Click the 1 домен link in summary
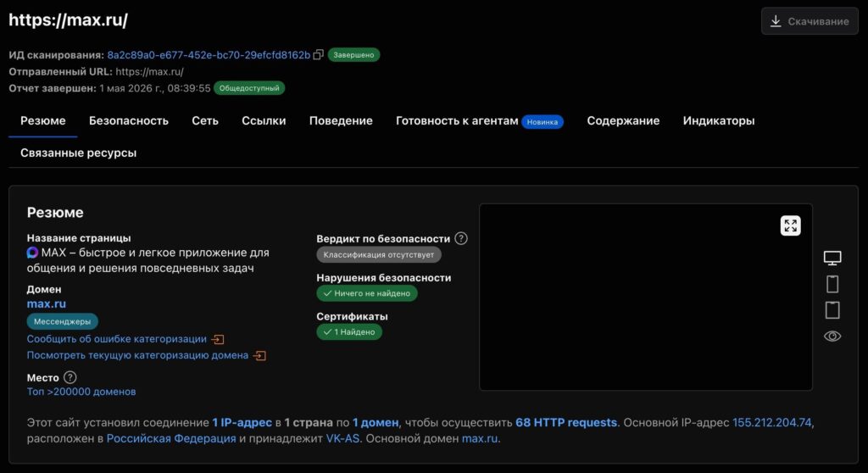Screen dimensions: 868x473 (376, 423)
